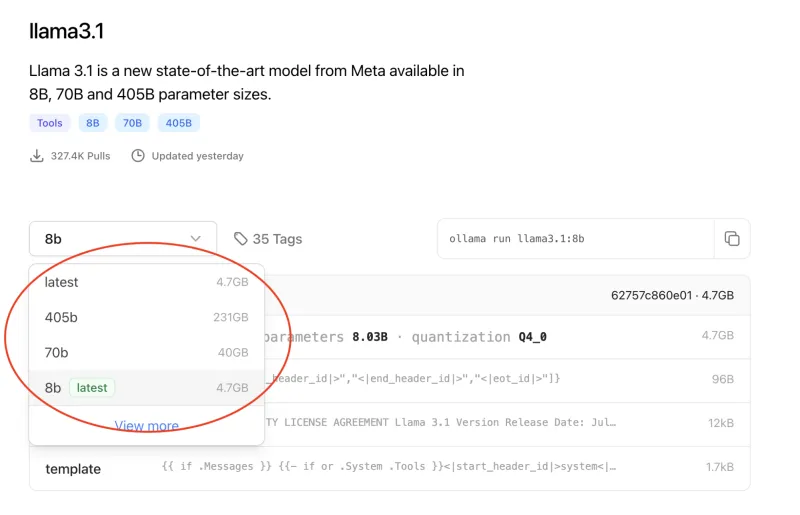The image size is (800, 515).
Task: Click the 62757c860e01 model hash
Action: pos(650,295)
